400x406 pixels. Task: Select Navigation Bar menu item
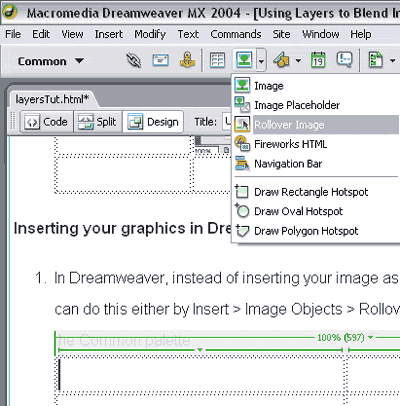(x=316, y=164)
